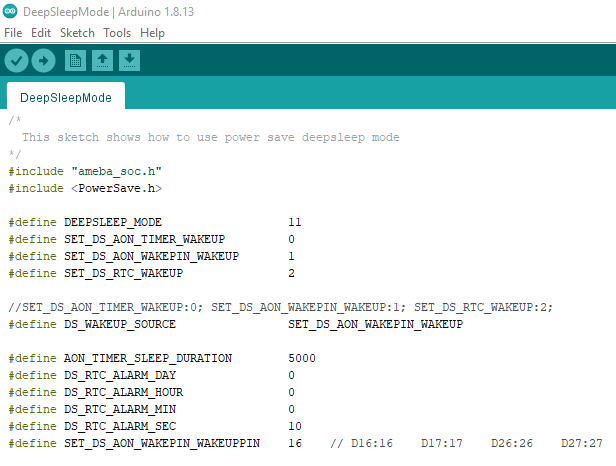Click the PowerSave.h include line
The width and height of the screenshot is (616, 466).
[85, 188]
